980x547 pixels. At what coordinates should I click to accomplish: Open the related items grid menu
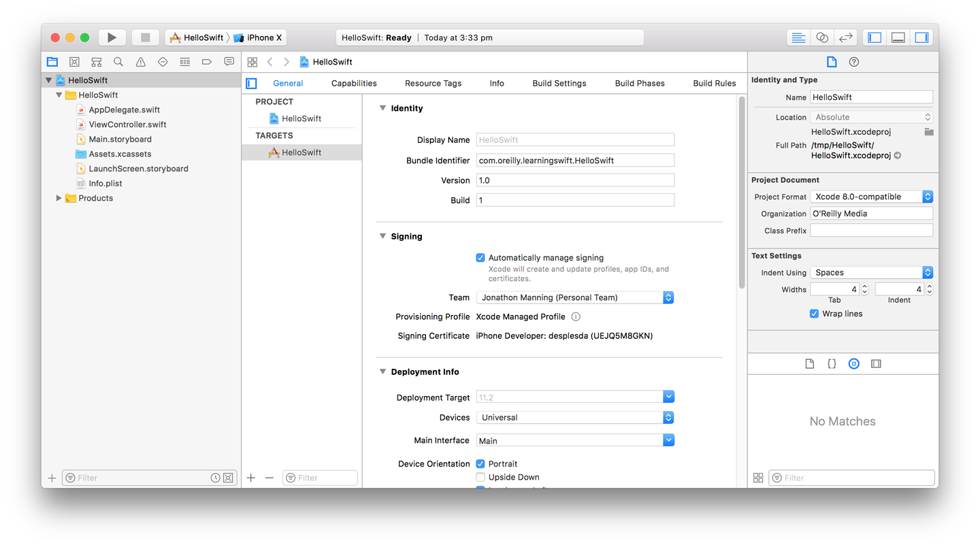[x=252, y=62]
